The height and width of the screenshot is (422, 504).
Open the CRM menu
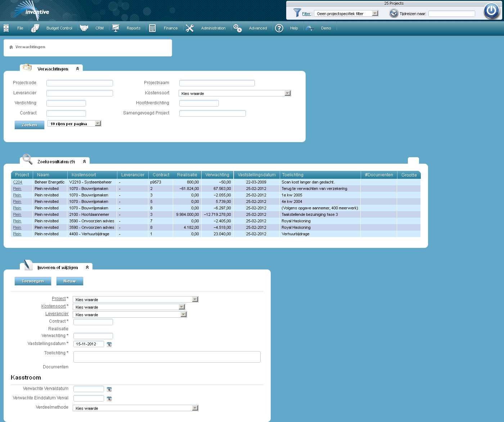99,28
